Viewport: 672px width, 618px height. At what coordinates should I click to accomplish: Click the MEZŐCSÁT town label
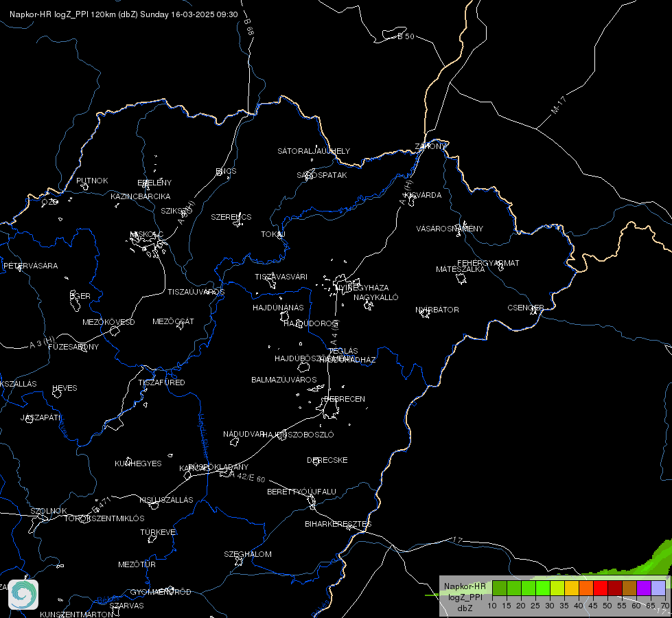173,321
